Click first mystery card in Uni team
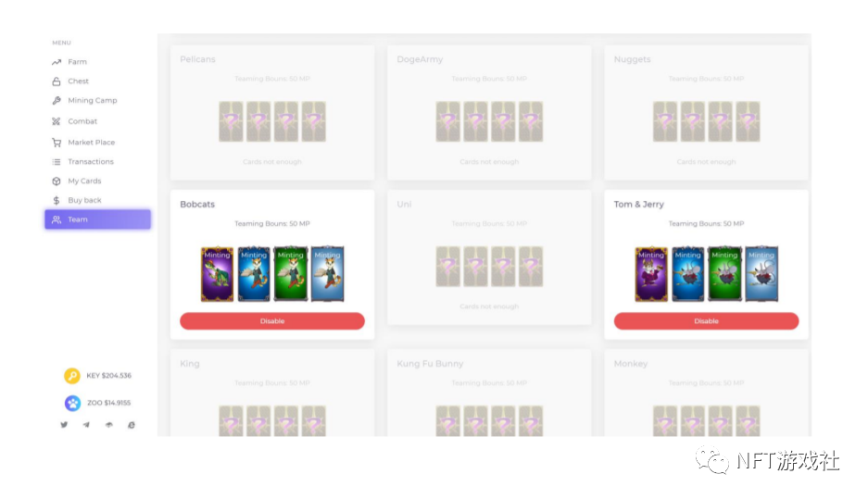 point(447,267)
